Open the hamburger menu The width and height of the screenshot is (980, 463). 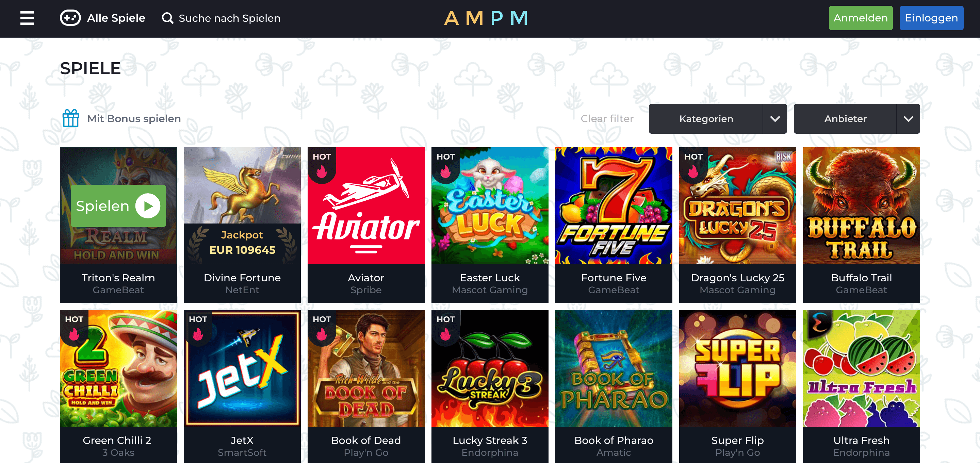(27, 18)
